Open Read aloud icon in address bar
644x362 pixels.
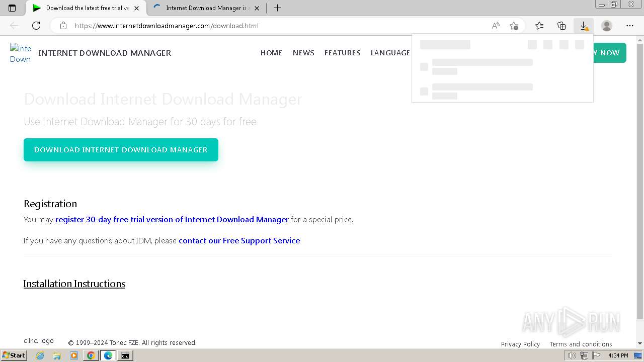496,26
